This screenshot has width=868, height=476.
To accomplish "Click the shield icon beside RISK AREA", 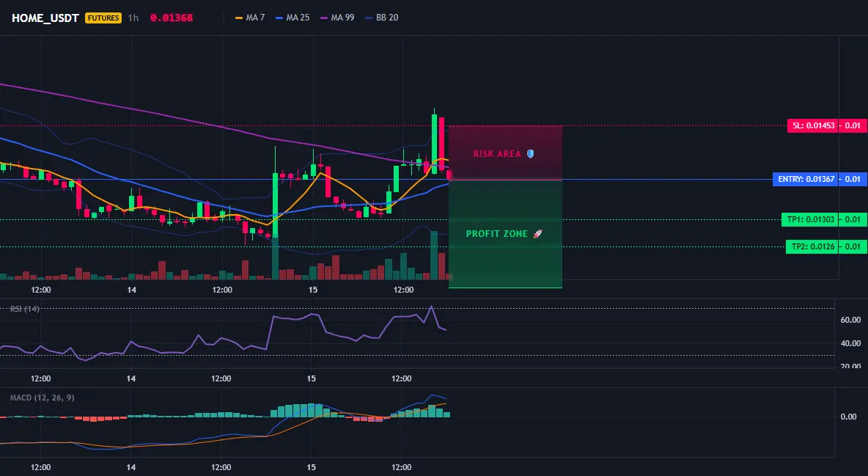I will click(x=530, y=153).
